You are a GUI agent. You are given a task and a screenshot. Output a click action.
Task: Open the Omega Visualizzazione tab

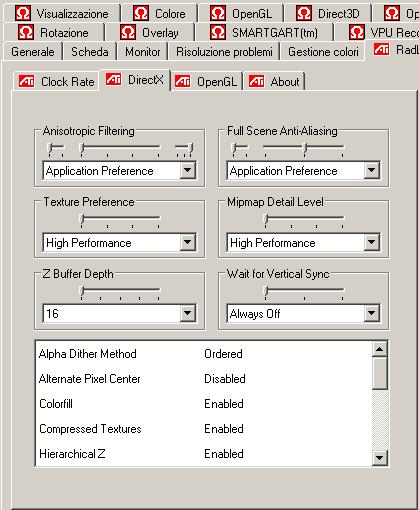62,14
